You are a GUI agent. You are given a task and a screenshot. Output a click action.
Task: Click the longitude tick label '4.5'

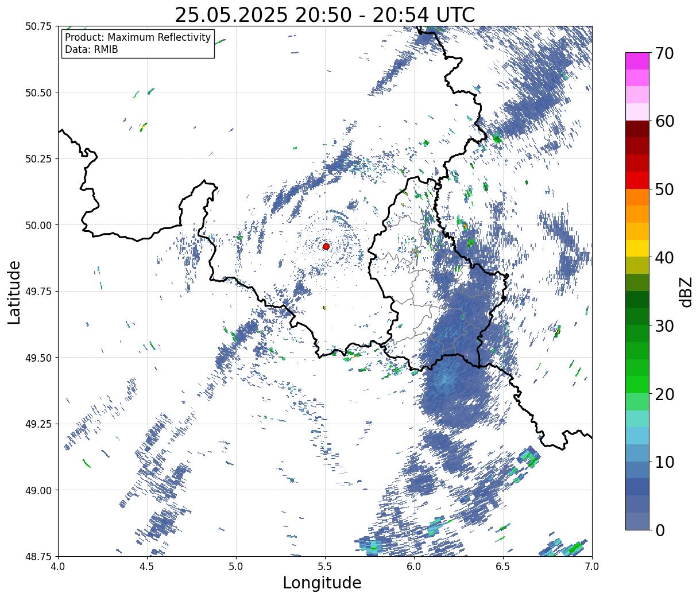[147, 566]
